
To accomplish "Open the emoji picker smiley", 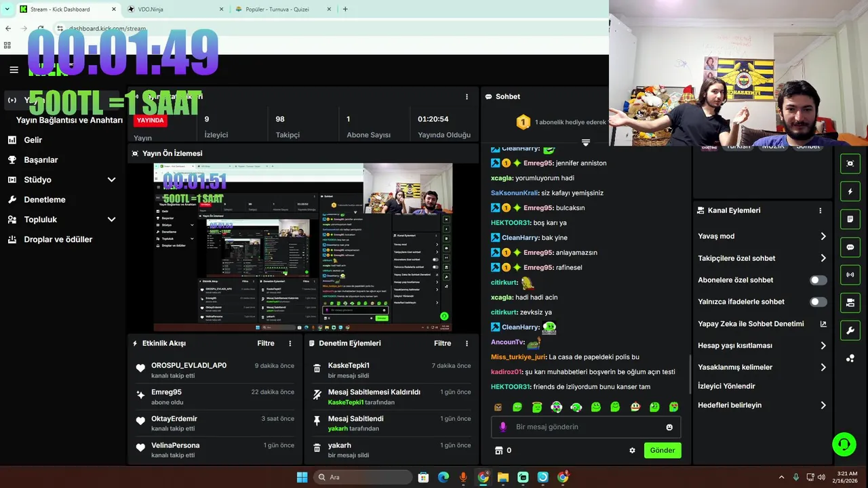I will (x=669, y=427).
